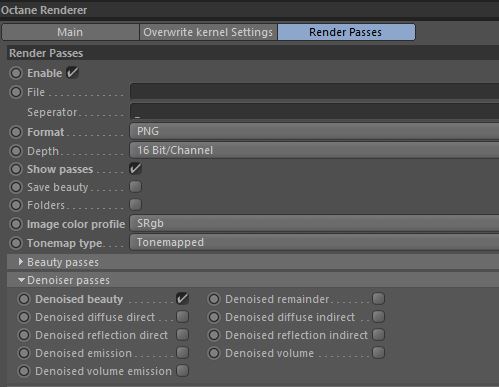Click the File path input field
The height and width of the screenshot is (387, 499).
[314, 91]
